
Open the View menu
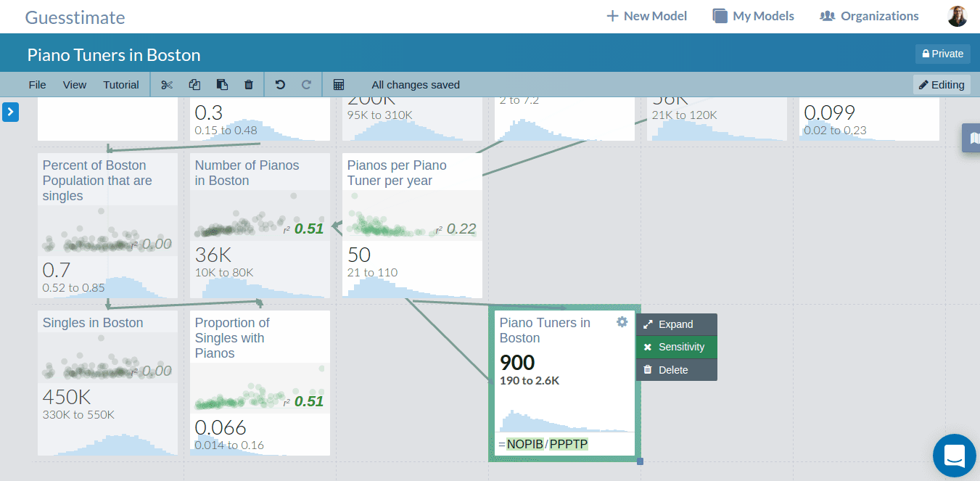click(x=75, y=85)
